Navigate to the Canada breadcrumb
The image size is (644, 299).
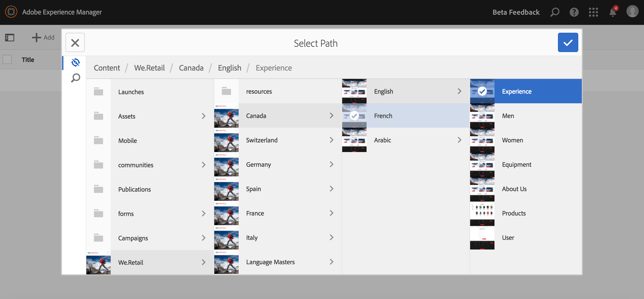191,68
